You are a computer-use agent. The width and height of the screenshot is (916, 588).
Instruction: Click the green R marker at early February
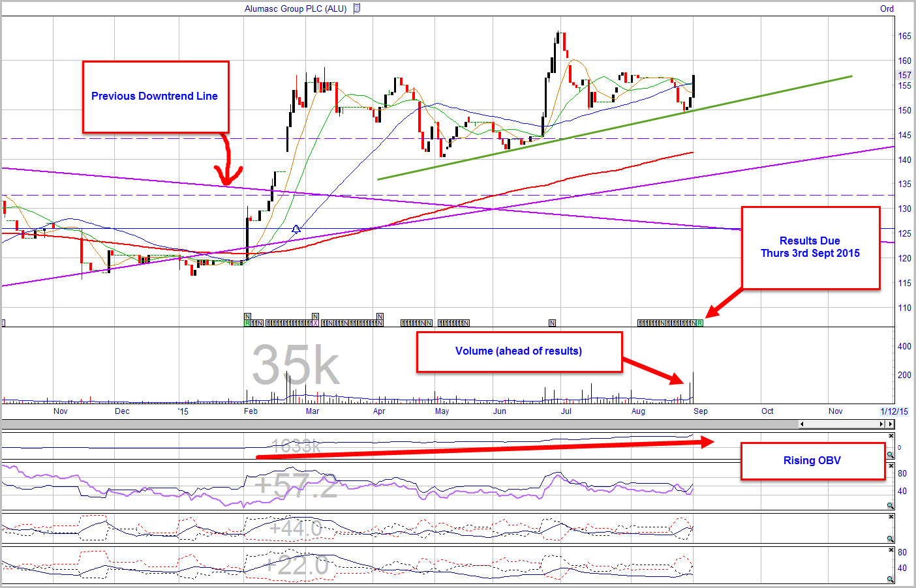[x=247, y=323]
